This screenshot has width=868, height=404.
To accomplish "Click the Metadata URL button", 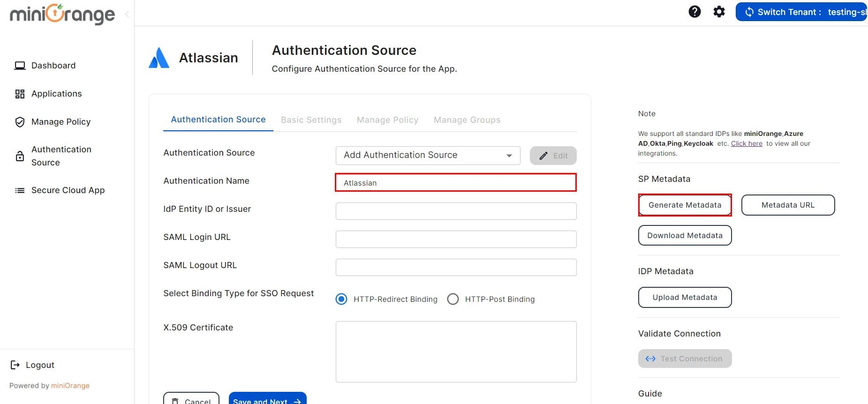I will click(788, 205).
